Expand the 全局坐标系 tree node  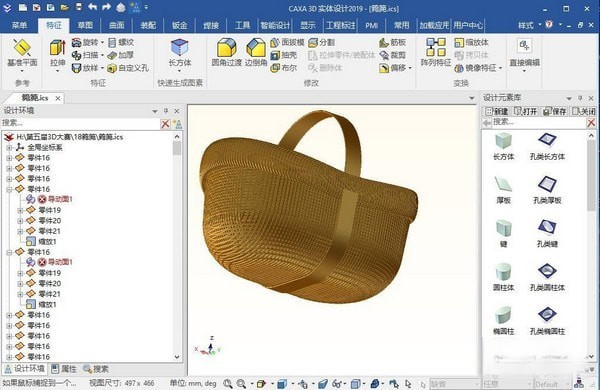pyautogui.click(x=9, y=147)
